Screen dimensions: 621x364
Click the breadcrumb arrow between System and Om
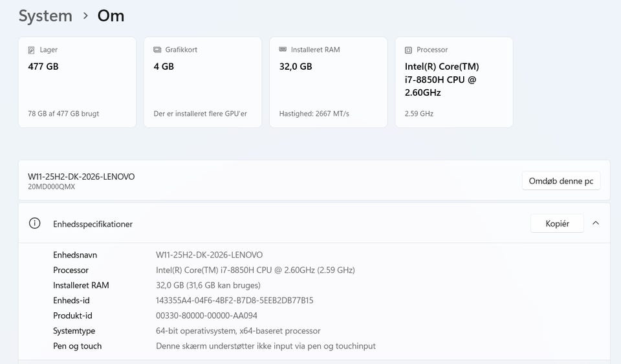tap(85, 16)
